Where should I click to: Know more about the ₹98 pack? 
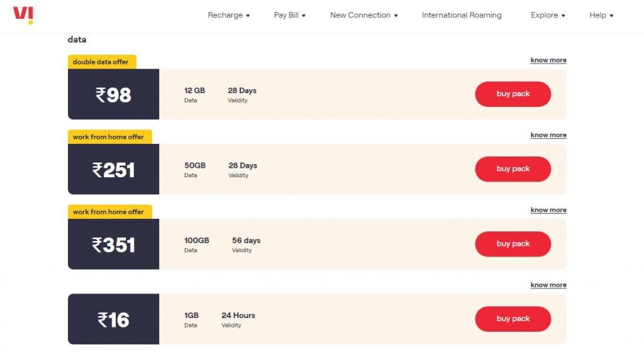click(x=548, y=60)
